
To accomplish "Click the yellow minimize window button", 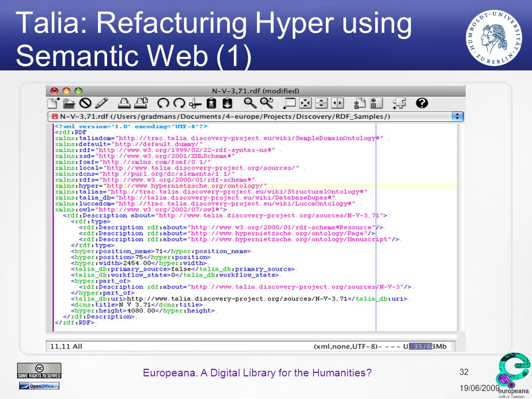I will coord(66,91).
